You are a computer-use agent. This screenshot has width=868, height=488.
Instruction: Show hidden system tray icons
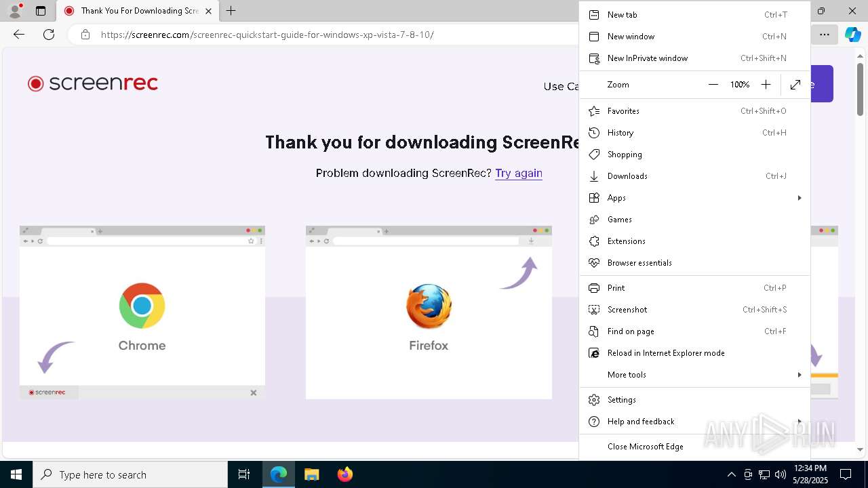click(x=732, y=474)
